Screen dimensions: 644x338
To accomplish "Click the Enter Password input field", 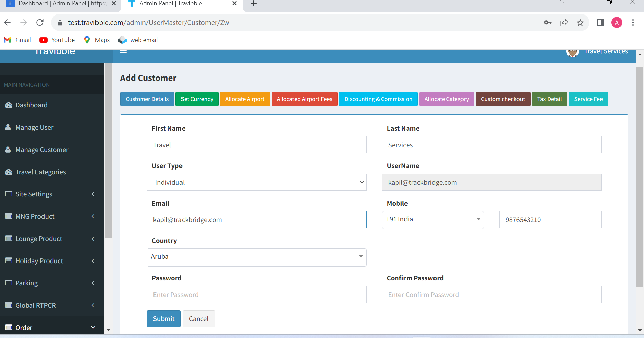I will pos(256,295).
